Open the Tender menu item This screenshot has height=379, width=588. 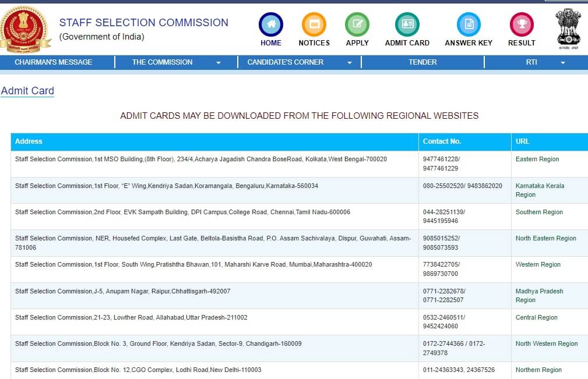422,62
